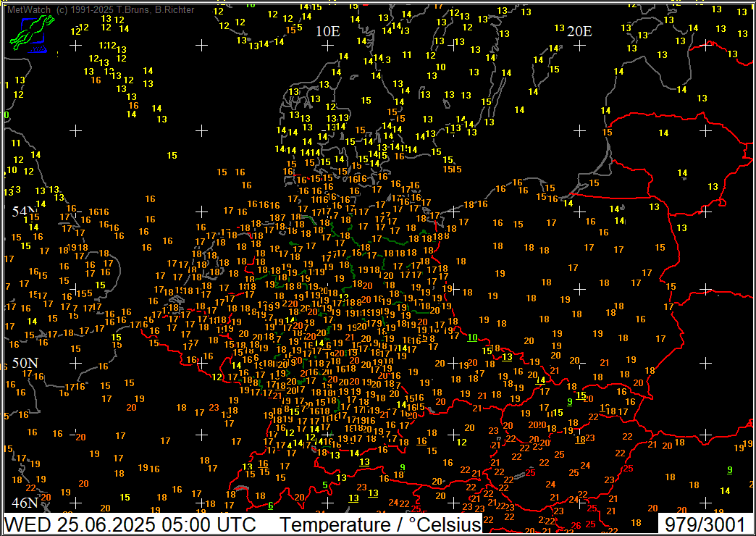This screenshot has height=536, width=756.
Task: Select the green 5 temperature reading
Action: click(325, 485)
